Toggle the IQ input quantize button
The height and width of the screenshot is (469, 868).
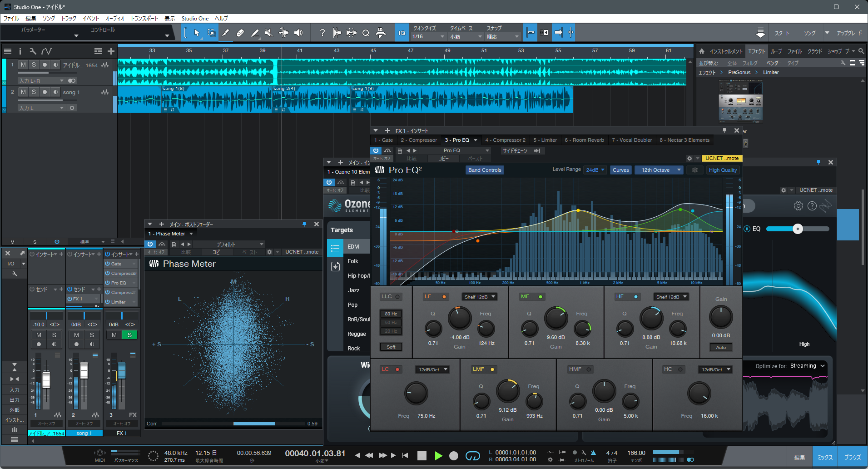(402, 33)
